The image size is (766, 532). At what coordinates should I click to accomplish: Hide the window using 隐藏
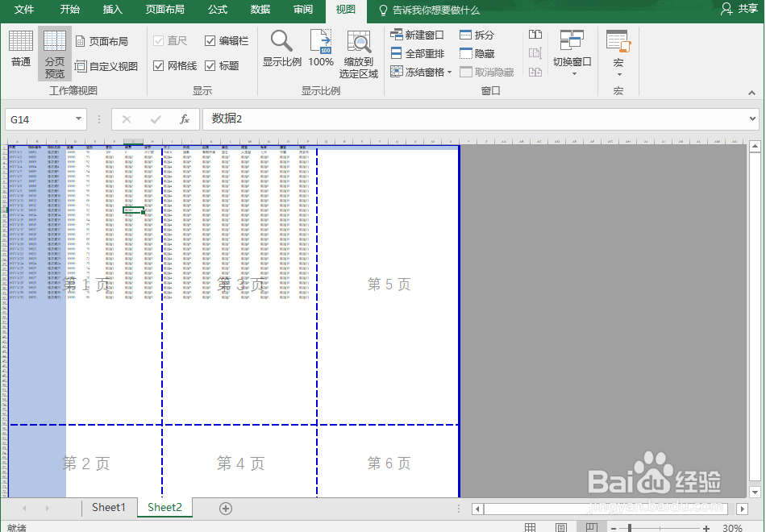tap(479, 51)
